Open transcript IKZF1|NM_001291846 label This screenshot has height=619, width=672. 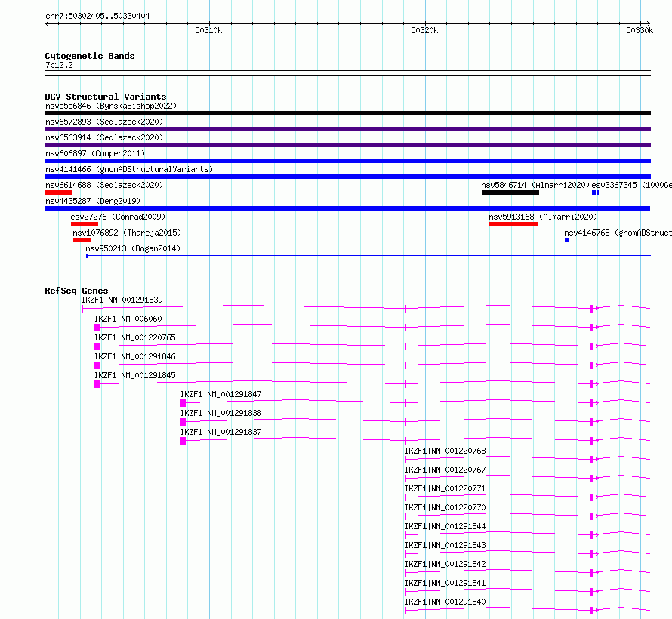(135, 356)
